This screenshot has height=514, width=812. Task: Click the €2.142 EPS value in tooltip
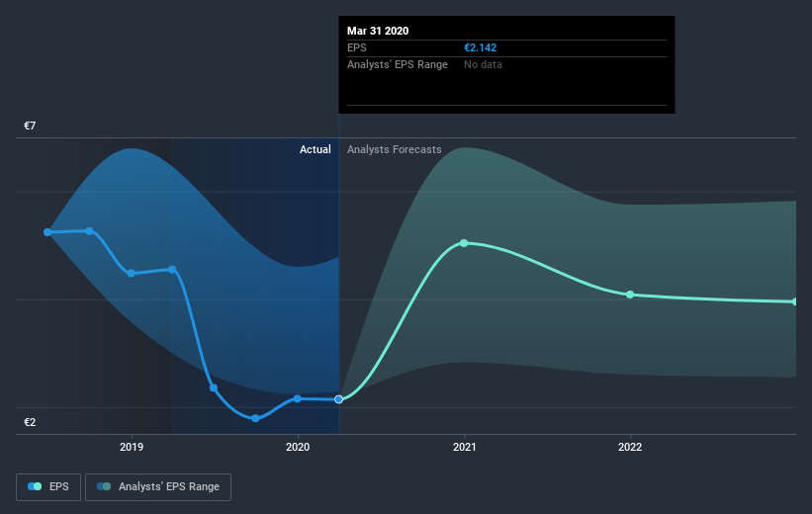click(x=480, y=47)
